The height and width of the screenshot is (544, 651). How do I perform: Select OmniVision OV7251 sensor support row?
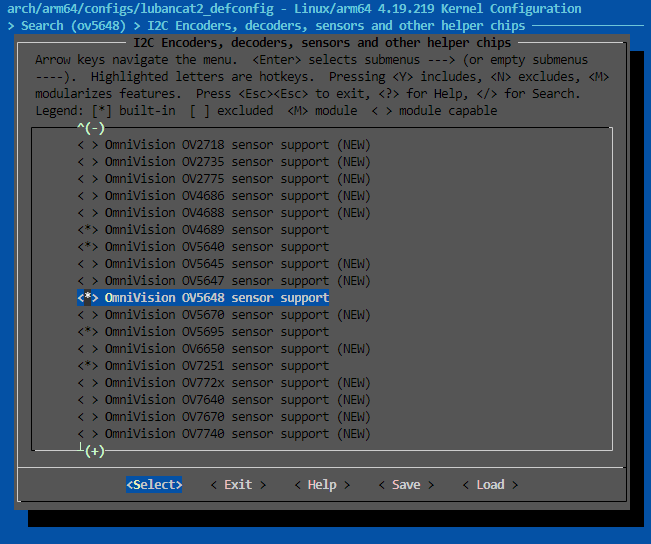pyautogui.click(x=203, y=366)
